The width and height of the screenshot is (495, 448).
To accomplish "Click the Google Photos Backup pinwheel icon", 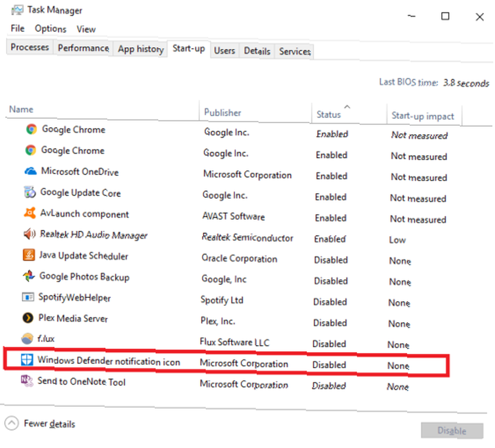I will 29,276.
